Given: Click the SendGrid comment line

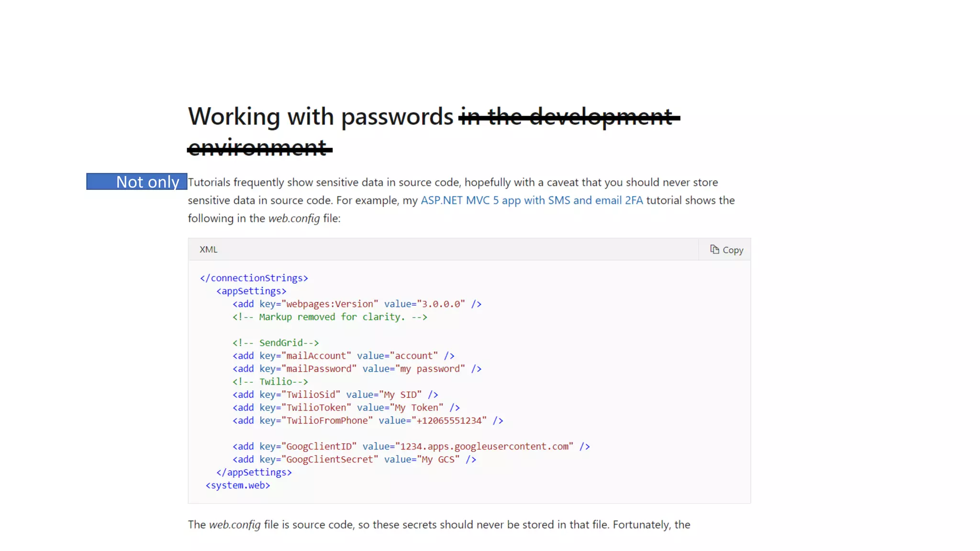Looking at the screenshot, I should (x=276, y=343).
